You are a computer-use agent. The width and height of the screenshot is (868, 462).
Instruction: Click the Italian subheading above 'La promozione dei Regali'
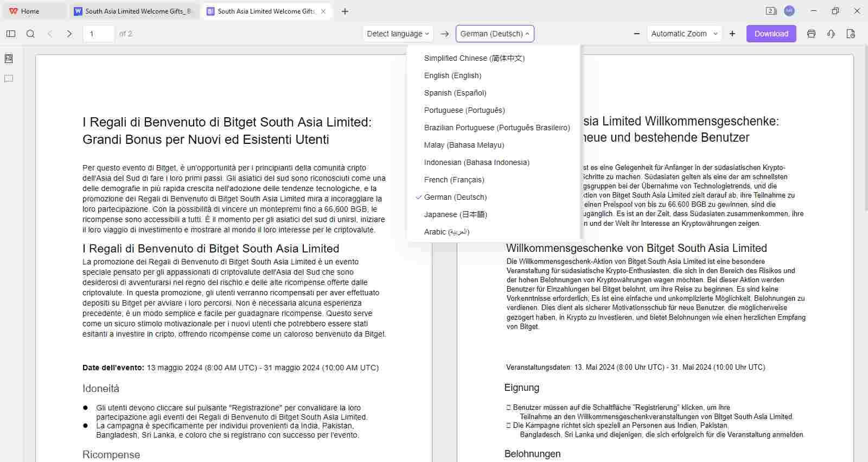211,249
